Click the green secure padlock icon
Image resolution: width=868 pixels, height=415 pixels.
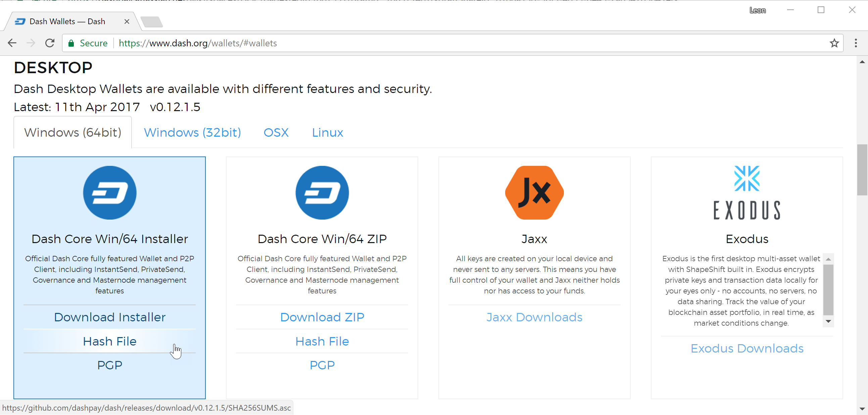(71, 43)
